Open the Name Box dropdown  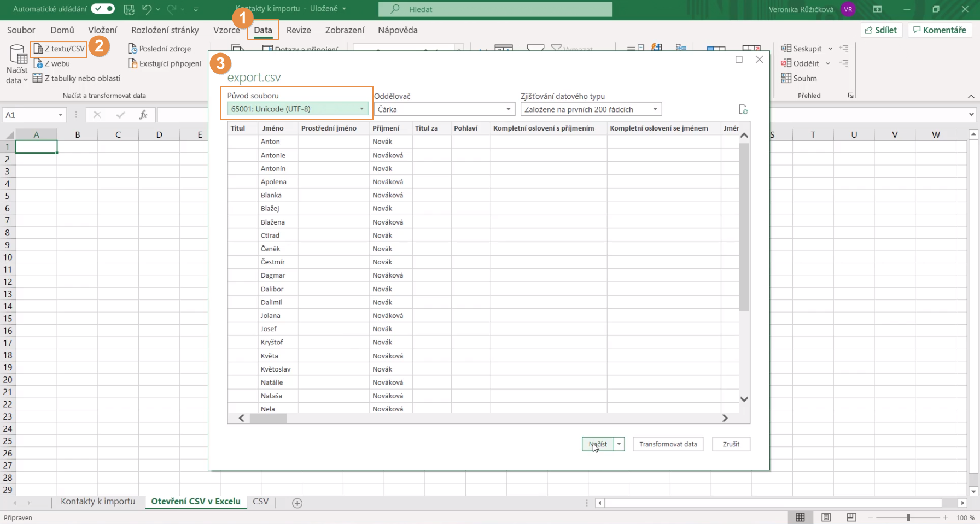click(x=60, y=115)
